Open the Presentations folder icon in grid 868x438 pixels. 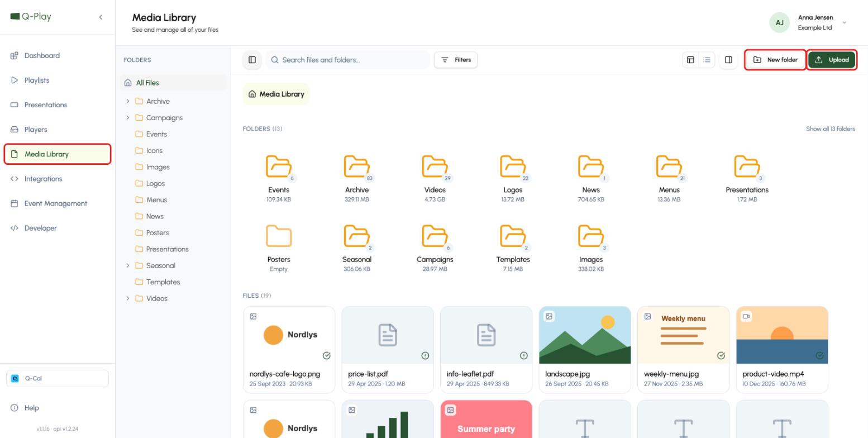click(747, 166)
